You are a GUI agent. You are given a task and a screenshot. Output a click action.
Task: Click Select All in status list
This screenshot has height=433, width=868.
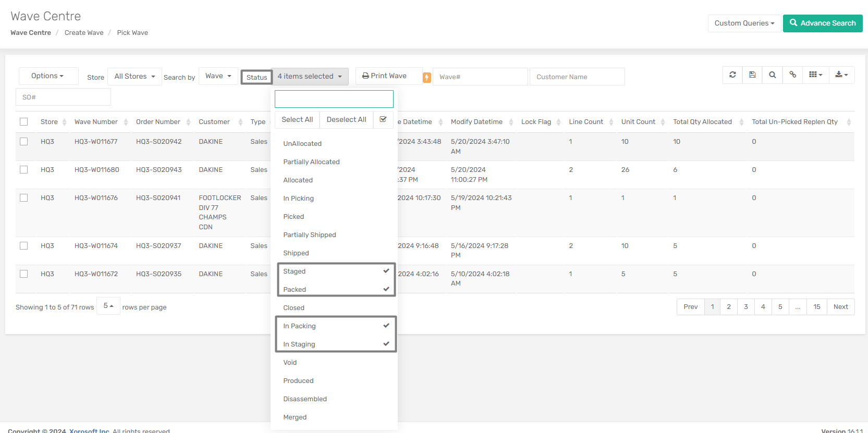click(x=297, y=119)
